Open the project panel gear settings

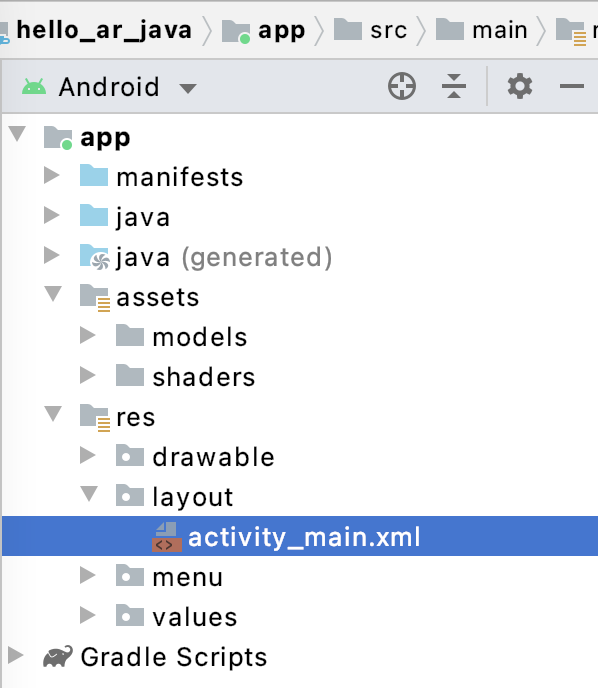tap(520, 86)
